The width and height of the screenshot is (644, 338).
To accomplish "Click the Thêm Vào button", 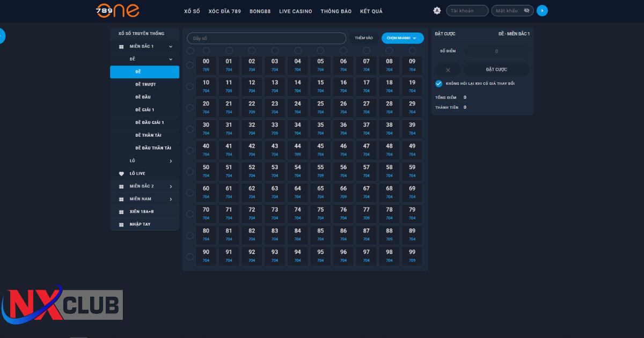I will point(364,38).
